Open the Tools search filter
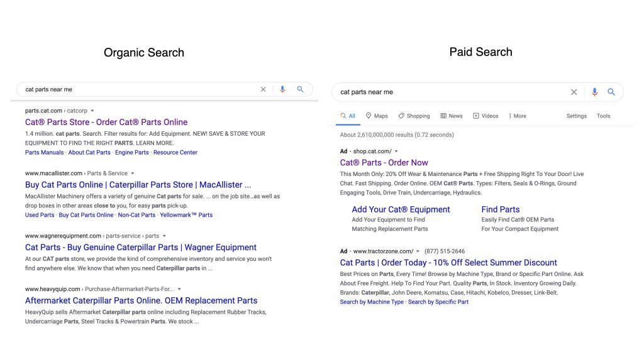The image size is (644, 362). coord(603,116)
